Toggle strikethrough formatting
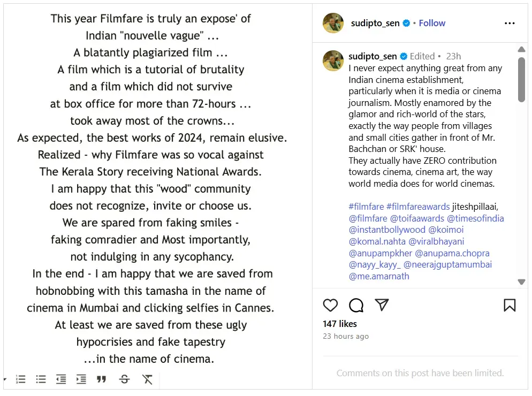The width and height of the screenshot is (532, 396). pyautogui.click(x=125, y=379)
